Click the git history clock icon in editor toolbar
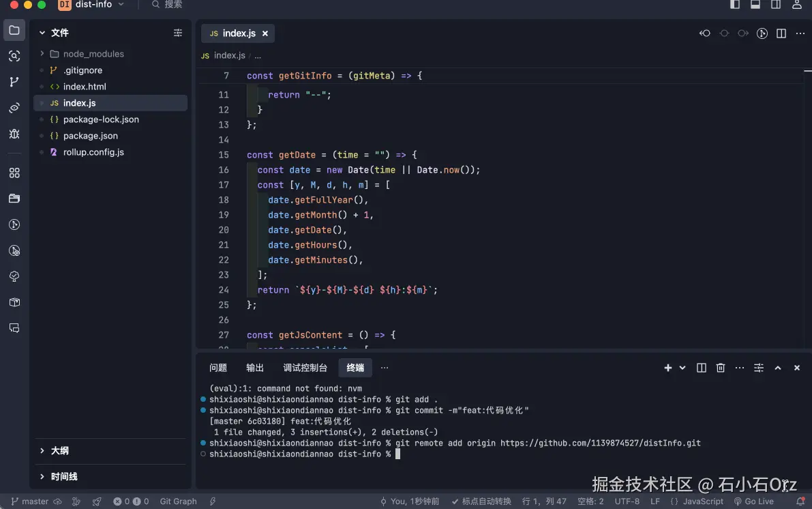The height and width of the screenshot is (509, 812). click(x=762, y=33)
